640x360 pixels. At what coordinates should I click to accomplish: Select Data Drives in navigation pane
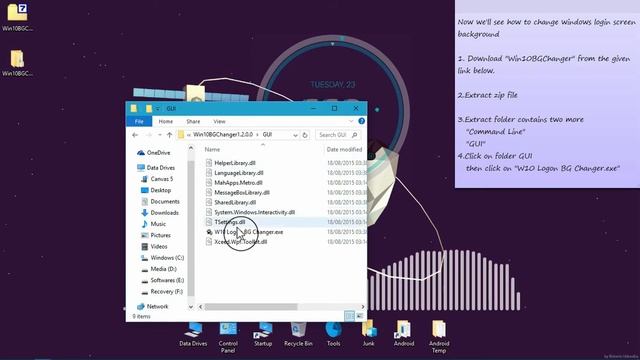tap(160, 168)
